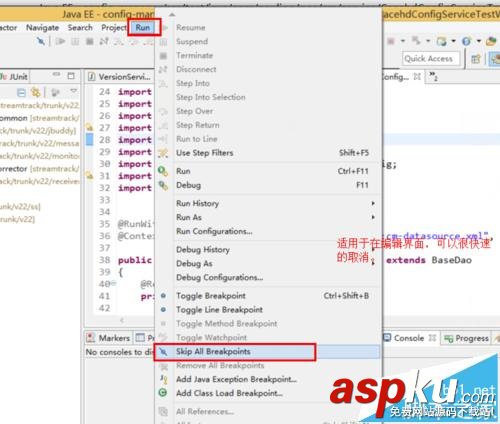Click the globe web browser toolbar icon
This screenshot has height=424, width=500.
point(442,41)
